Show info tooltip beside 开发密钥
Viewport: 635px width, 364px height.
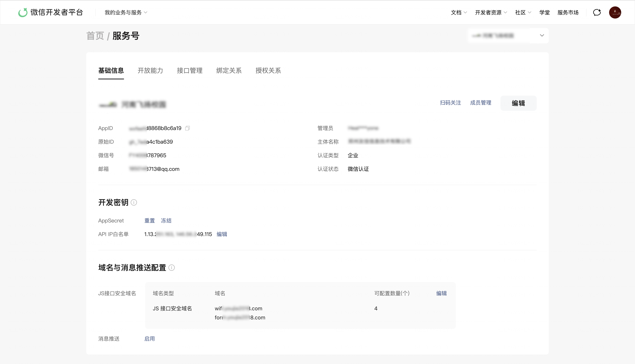pos(134,202)
